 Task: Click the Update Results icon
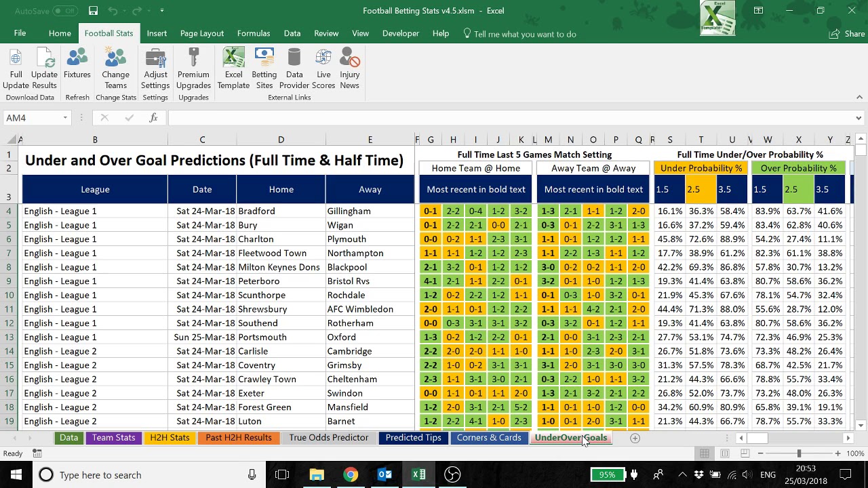coord(44,69)
